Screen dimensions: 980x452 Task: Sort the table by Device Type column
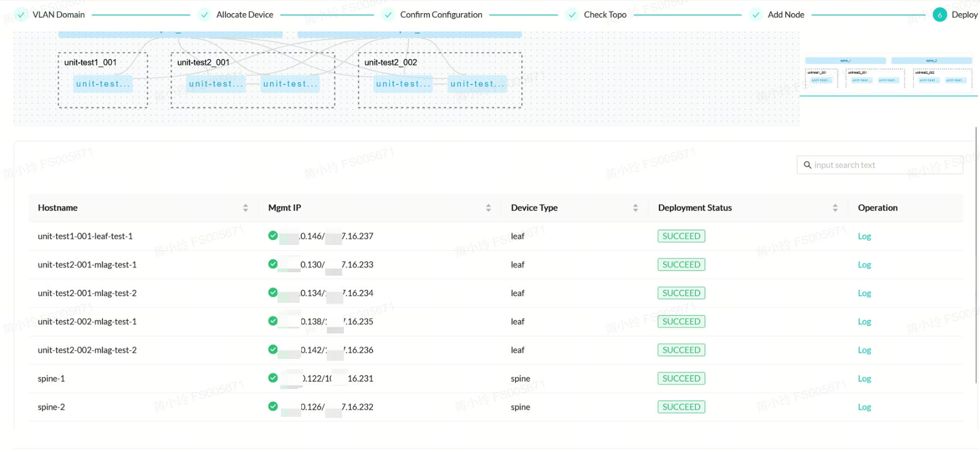pyautogui.click(x=635, y=208)
